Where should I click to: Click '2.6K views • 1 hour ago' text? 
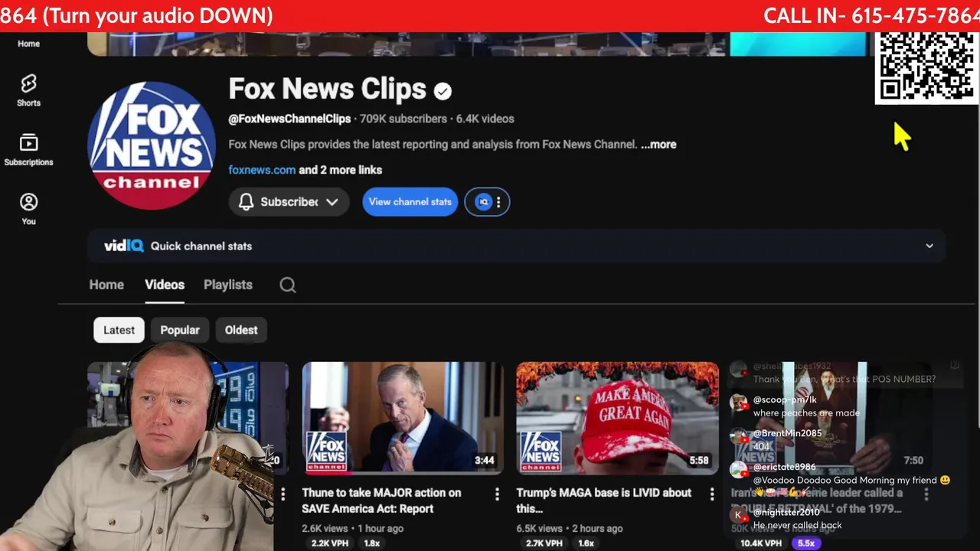pyautogui.click(x=352, y=528)
